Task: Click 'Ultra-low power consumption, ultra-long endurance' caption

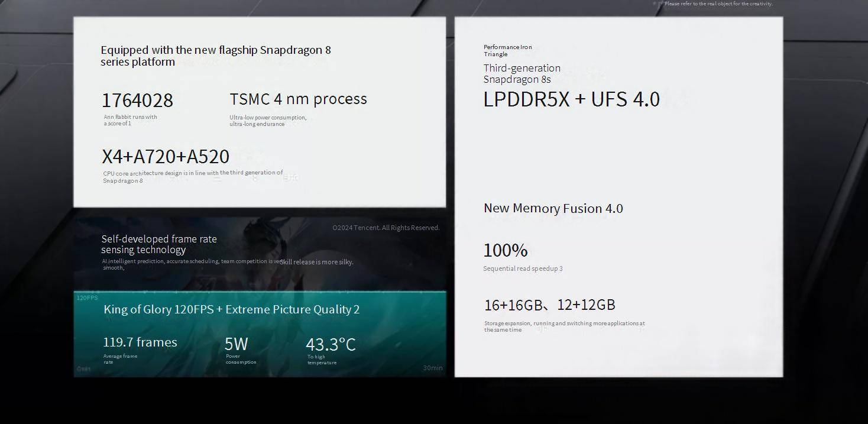Action: [x=268, y=121]
